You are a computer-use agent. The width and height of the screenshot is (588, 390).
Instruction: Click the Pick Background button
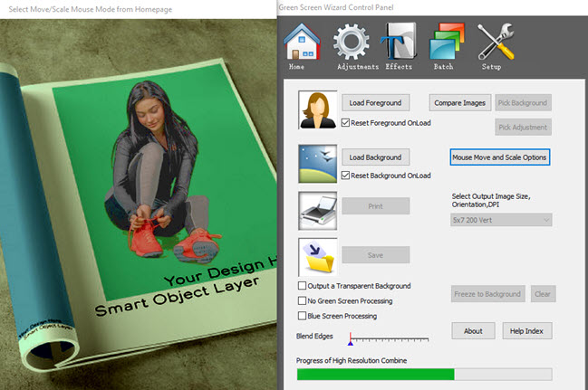pos(523,102)
